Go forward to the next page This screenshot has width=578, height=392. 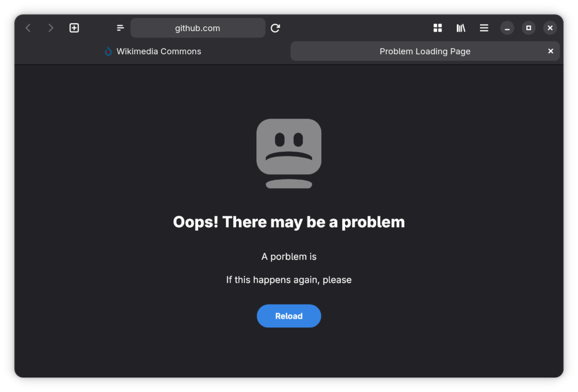pos(51,28)
